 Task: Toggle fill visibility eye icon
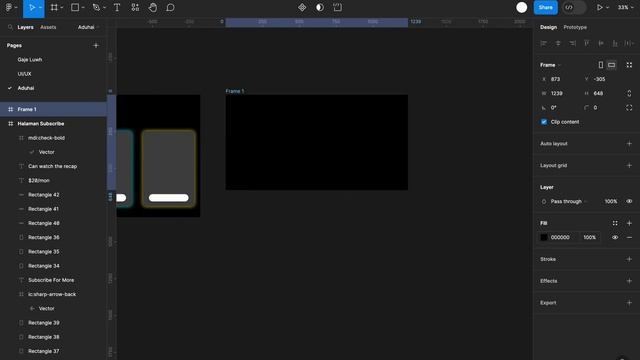click(x=615, y=238)
